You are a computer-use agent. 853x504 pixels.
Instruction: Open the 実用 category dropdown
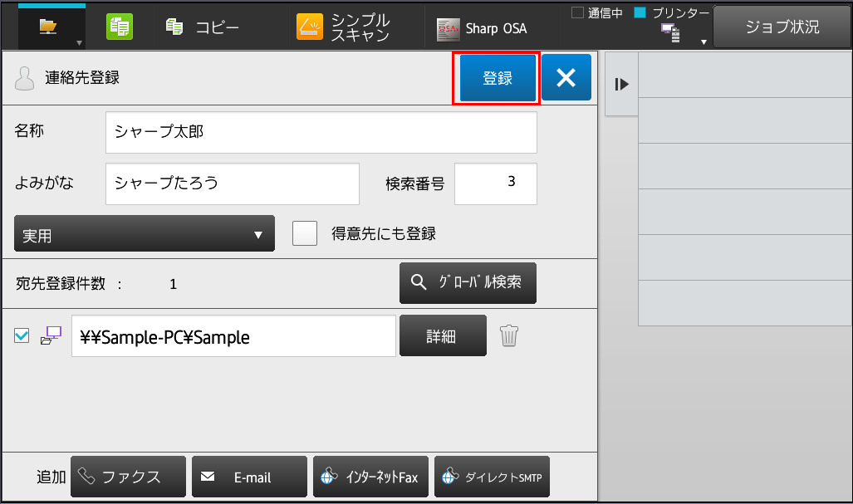pos(145,235)
